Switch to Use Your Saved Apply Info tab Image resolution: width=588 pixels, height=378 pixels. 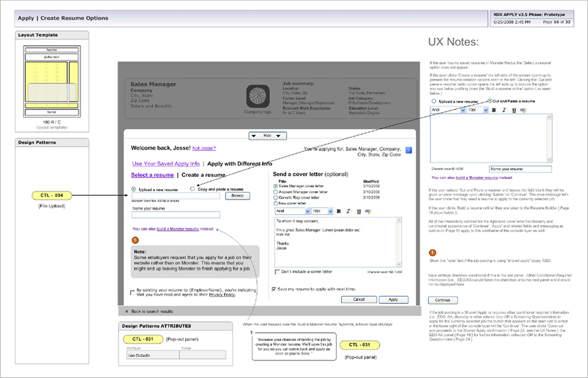(x=166, y=164)
